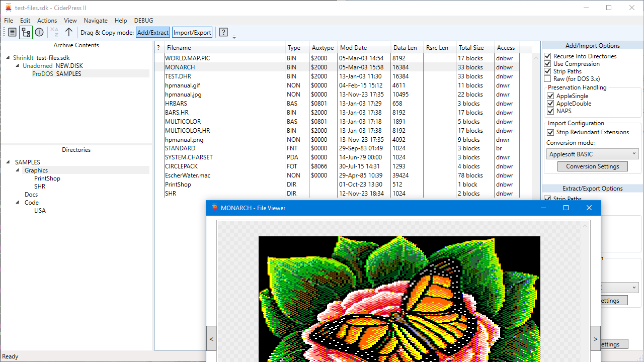Open the Navigate menu

96,21
